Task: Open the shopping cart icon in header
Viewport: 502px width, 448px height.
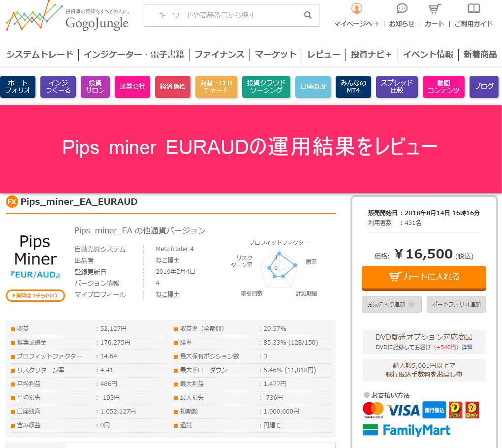Action: (434, 9)
